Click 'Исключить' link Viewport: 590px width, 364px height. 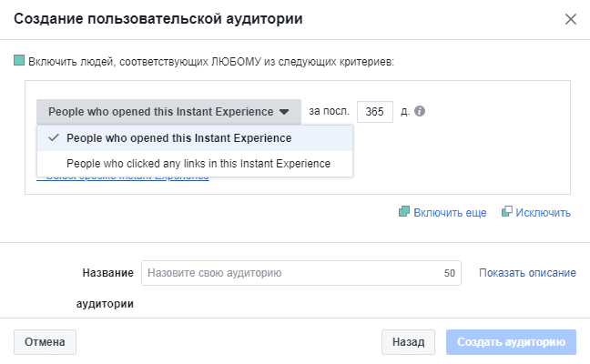543,213
